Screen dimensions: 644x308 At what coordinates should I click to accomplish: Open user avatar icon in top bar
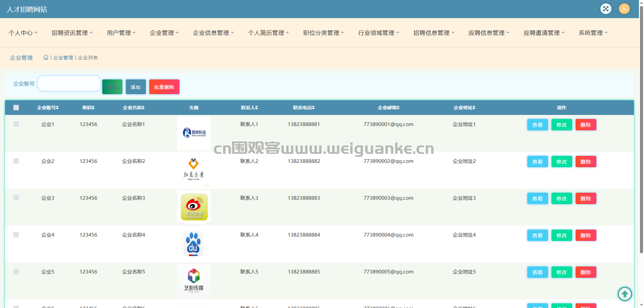[x=624, y=9]
